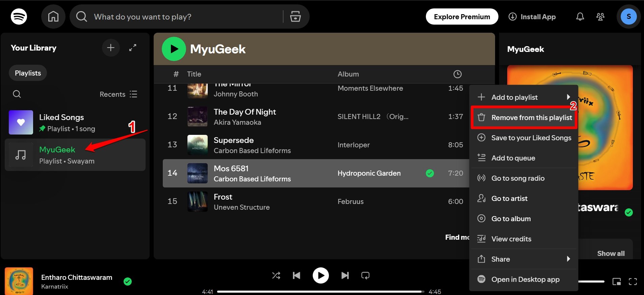Click the duration clock column icon
Viewport: 644px width, 295px height.
457,74
